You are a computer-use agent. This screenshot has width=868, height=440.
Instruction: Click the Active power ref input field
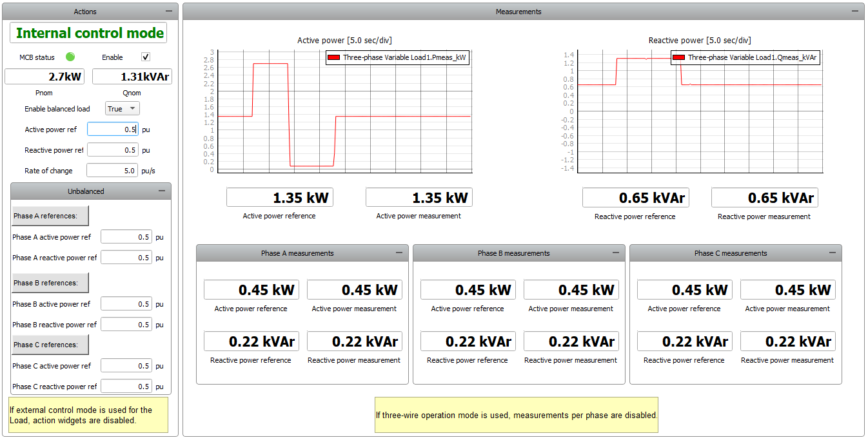click(x=112, y=129)
